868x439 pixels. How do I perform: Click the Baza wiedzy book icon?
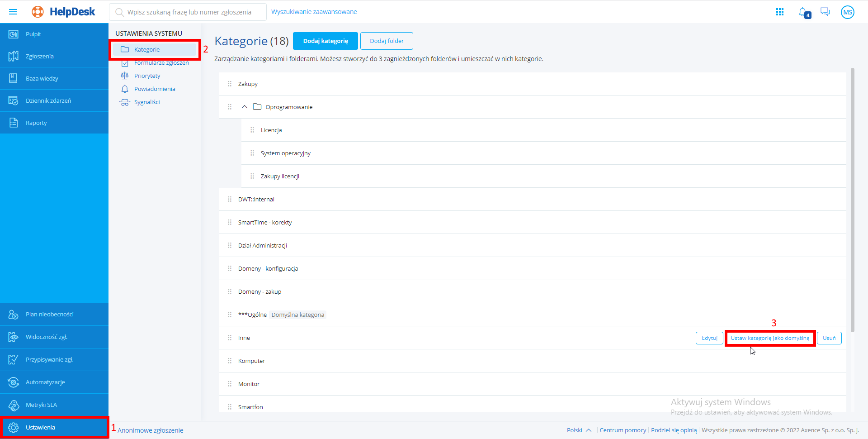coord(14,78)
